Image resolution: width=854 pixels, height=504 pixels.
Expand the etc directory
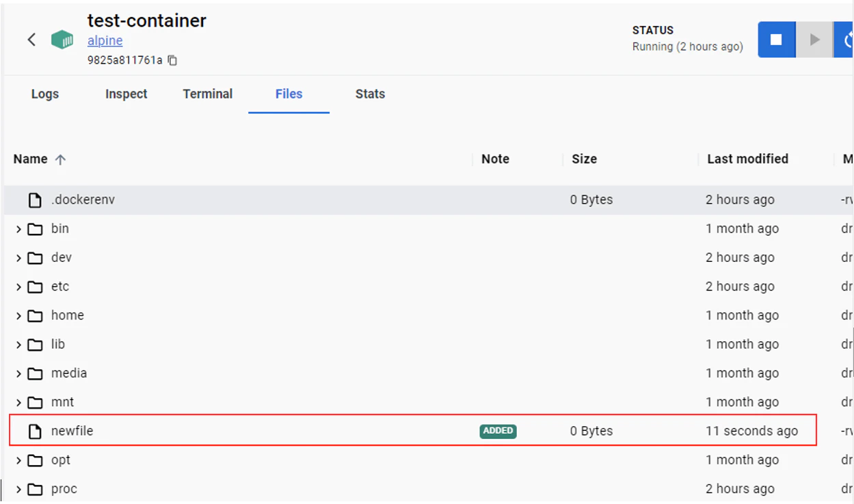(18, 287)
